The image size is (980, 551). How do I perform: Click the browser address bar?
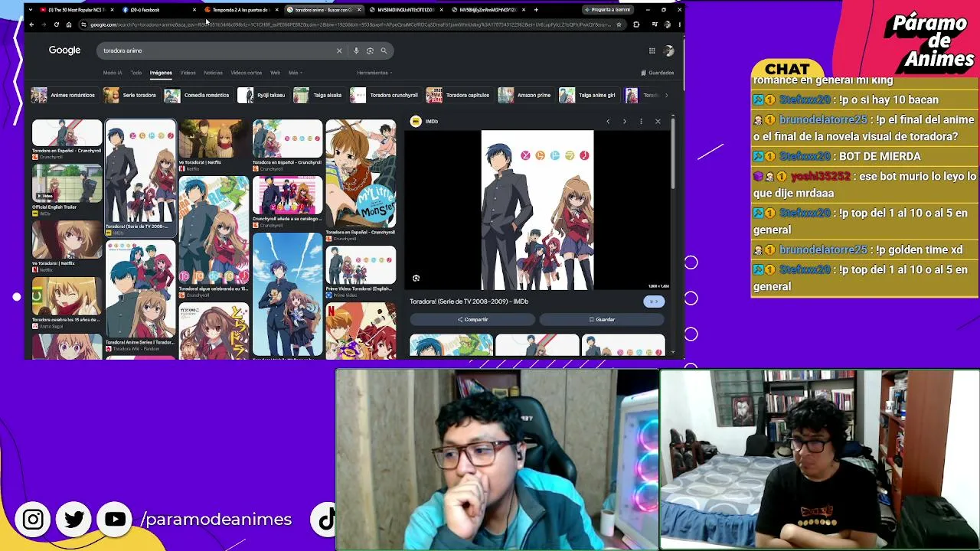(351, 24)
